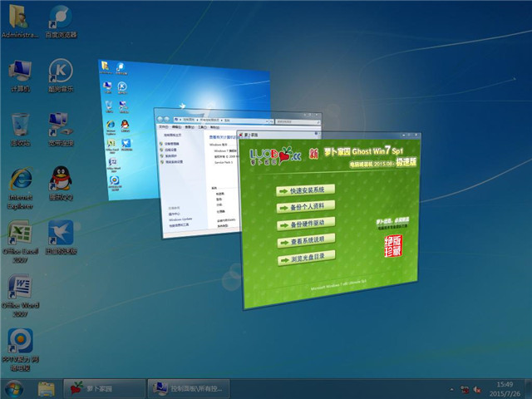The height and width of the screenshot is (399, 532).
Task: Launch the Internet Explorer desktop icon
Action: 20,188
